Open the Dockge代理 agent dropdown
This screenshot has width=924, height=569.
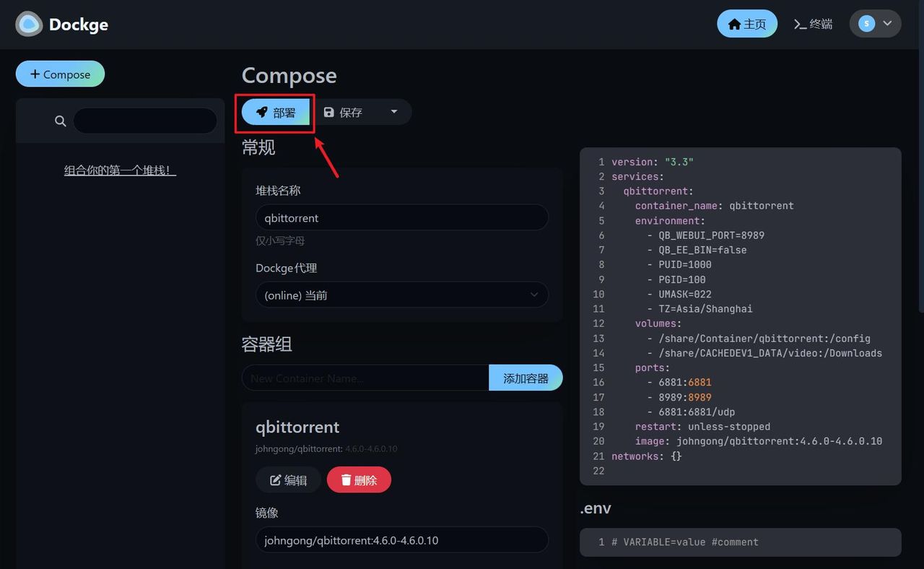[402, 295]
